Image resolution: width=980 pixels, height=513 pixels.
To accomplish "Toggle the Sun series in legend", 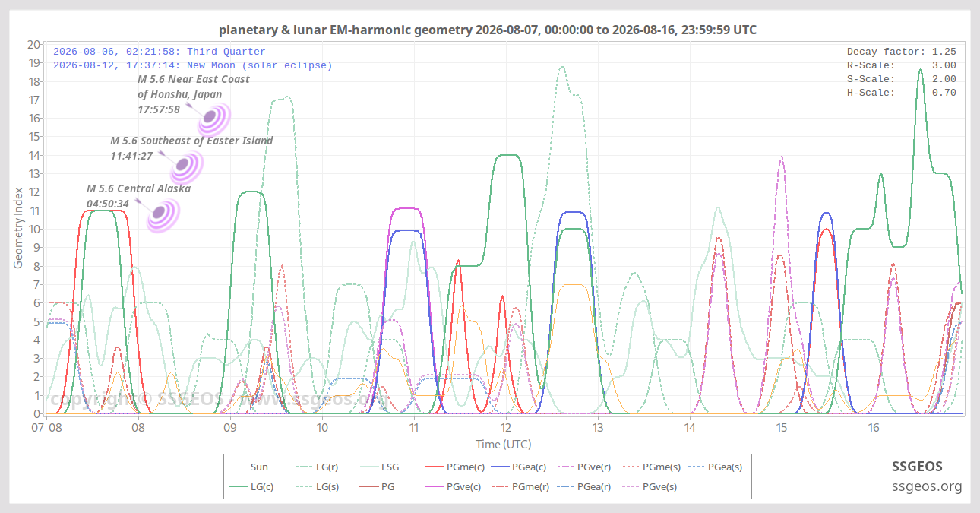I will (248, 467).
